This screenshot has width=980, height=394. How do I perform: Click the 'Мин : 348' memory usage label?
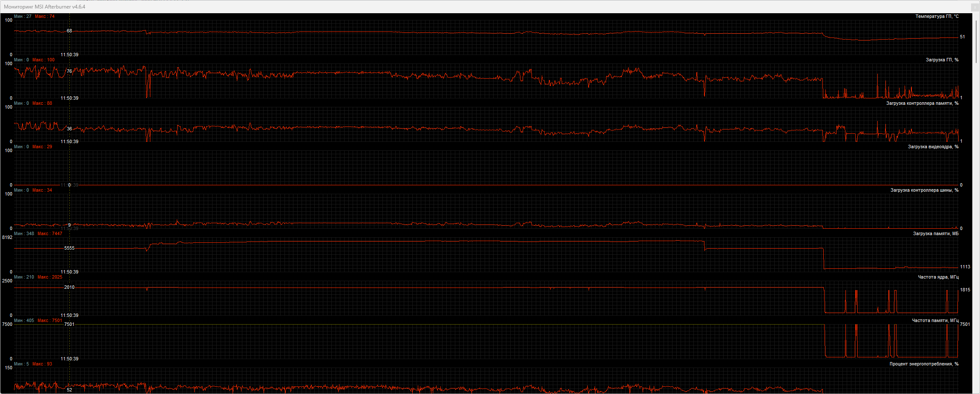[24, 234]
